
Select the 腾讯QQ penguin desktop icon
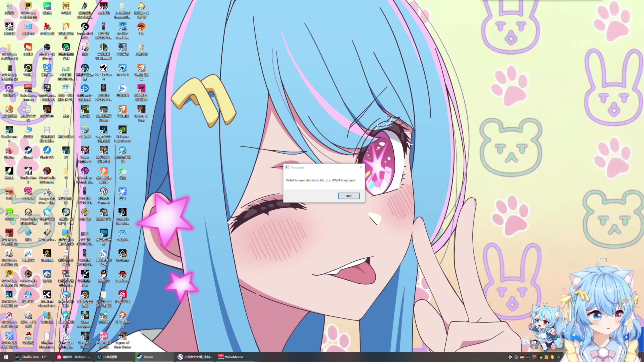click(x=104, y=276)
